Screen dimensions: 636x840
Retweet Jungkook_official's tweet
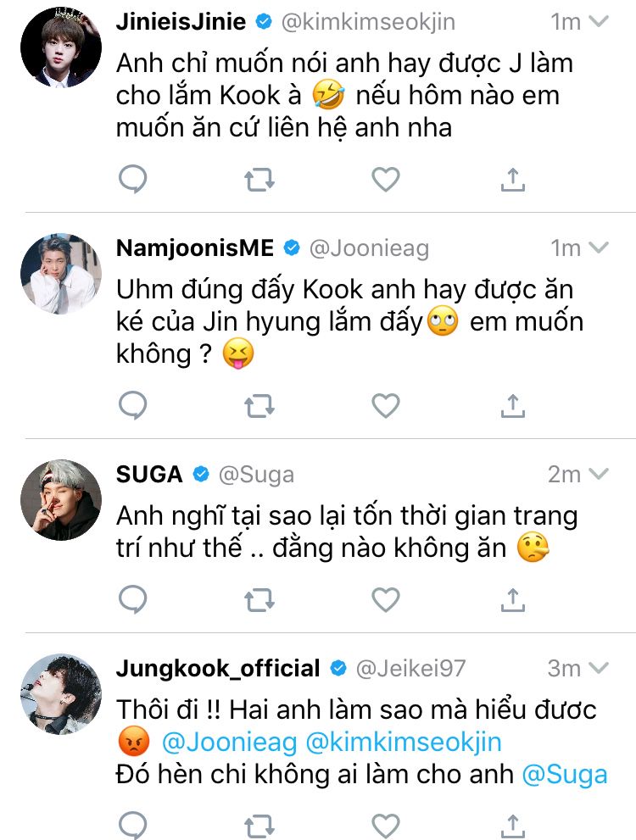(259, 825)
